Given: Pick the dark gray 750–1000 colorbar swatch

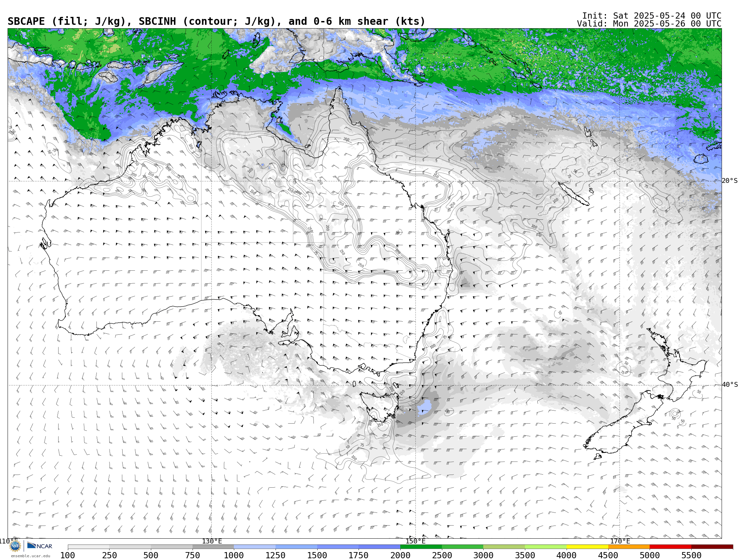Looking at the screenshot, I should pos(213,547).
